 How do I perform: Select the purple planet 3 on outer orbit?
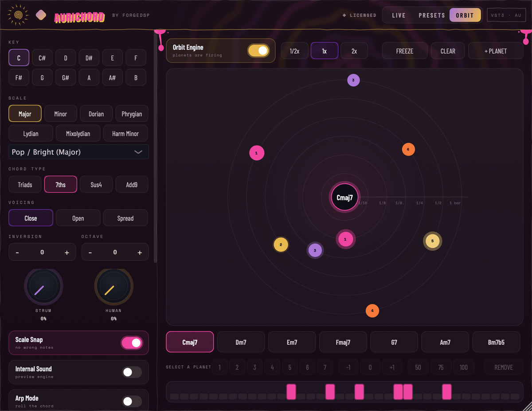(353, 80)
